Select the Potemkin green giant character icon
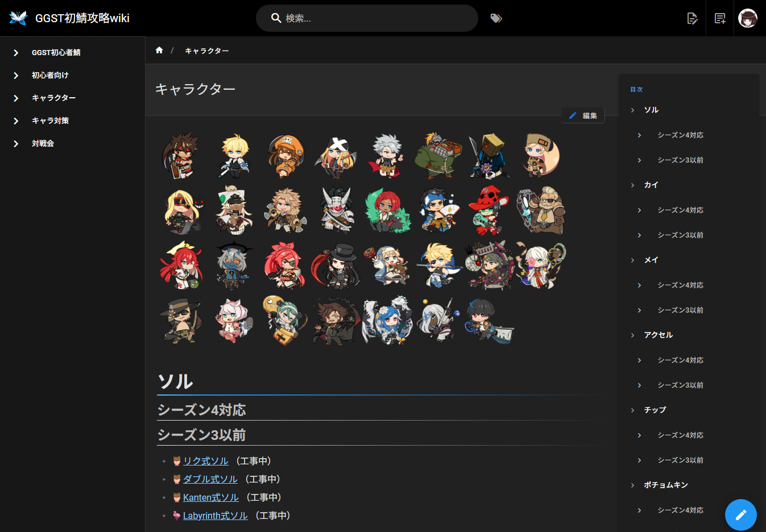The width and height of the screenshot is (766, 532). pos(438,155)
